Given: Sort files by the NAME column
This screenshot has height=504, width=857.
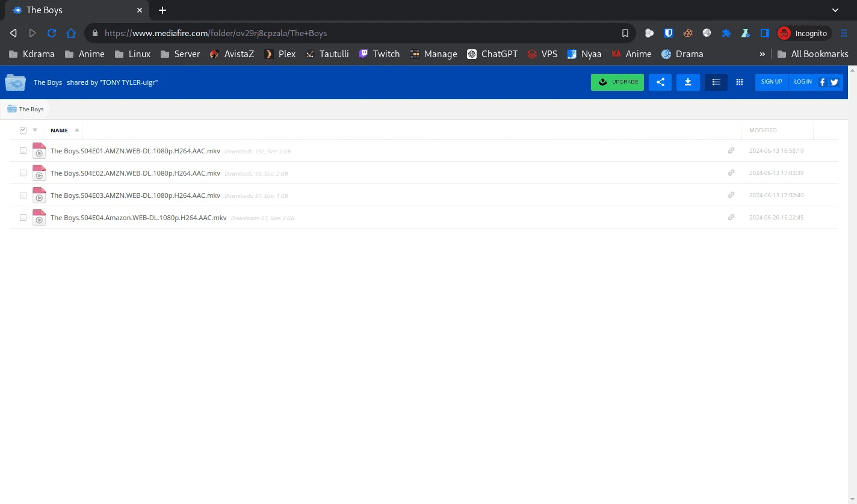Looking at the screenshot, I should pyautogui.click(x=60, y=130).
